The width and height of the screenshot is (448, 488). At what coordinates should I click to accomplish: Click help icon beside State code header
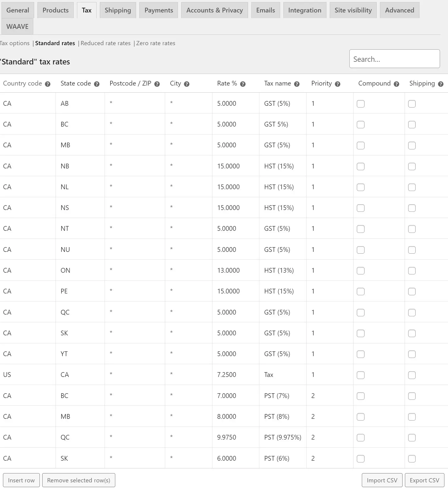pyautogui.click(x=97, y=84)
